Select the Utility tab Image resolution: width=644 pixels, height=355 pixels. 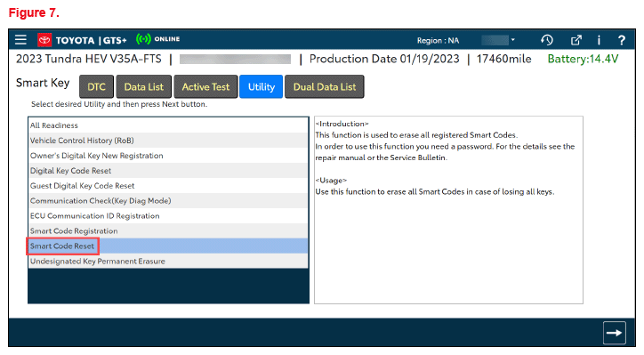(x=262, y=86)
